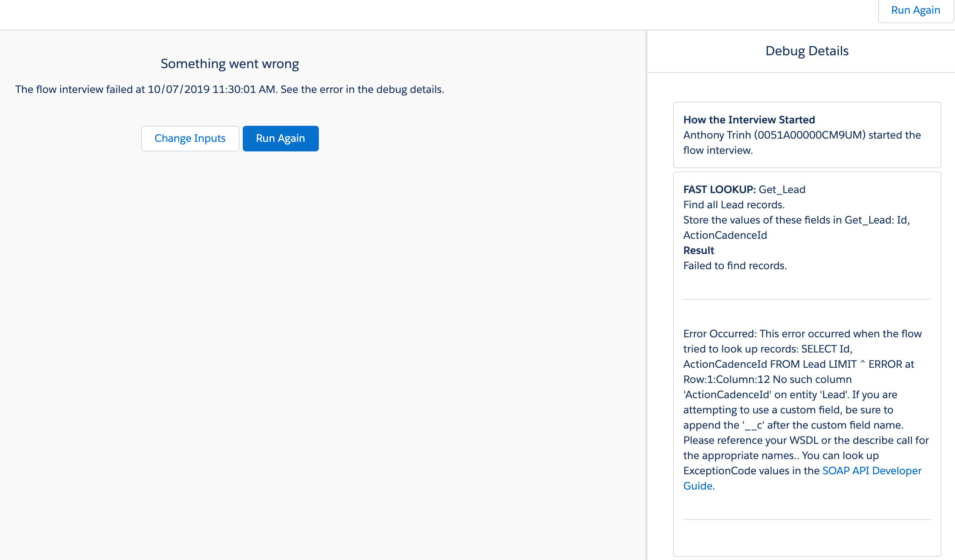Click the blue Run Again button
Screen dimensions: 955x560
280,139
